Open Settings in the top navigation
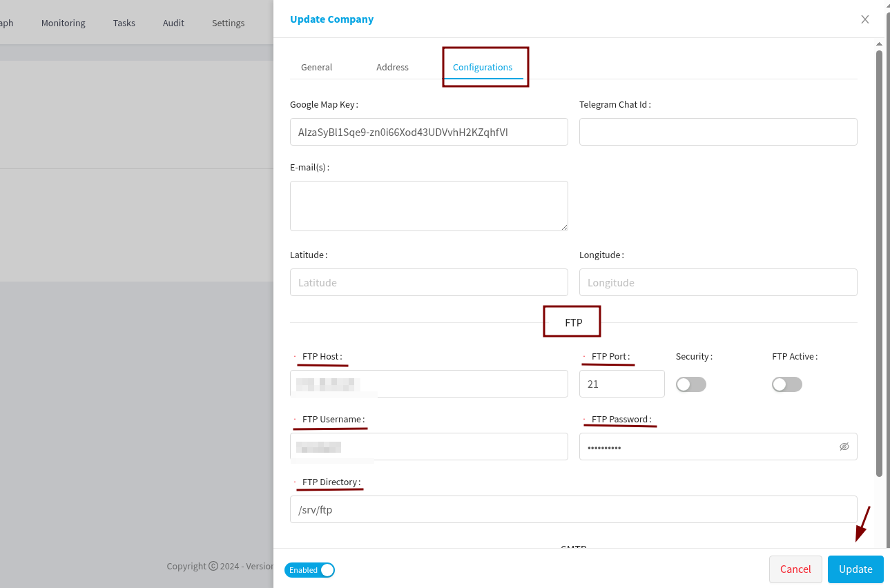Image resolution: width=890 pixels, height=588 pixels. click(x=228, y=23)
